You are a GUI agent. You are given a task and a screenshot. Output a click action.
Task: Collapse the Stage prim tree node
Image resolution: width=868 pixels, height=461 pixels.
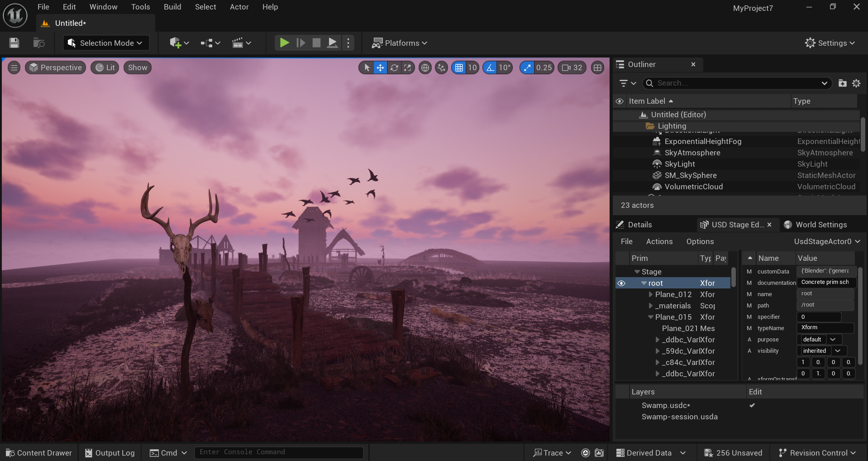(x=637, y=272)
